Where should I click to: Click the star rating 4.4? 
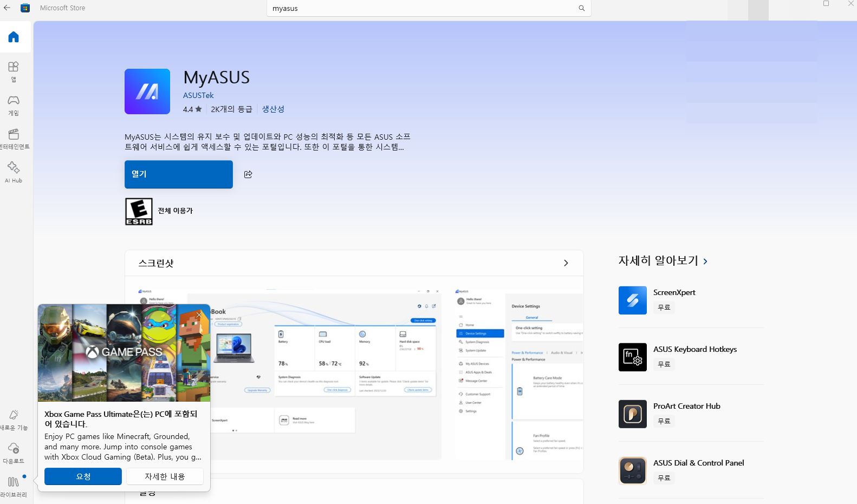pos(192,109)
